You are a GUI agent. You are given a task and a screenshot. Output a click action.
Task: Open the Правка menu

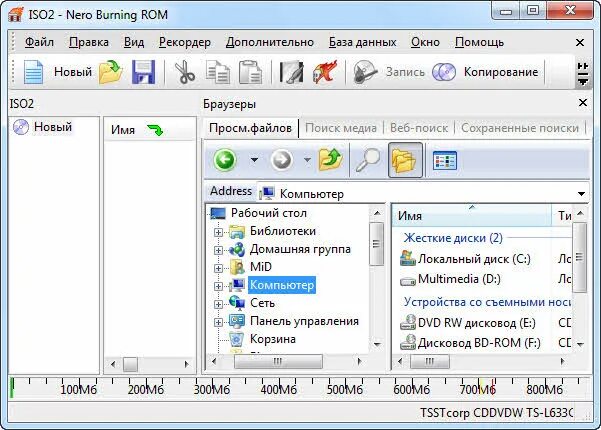pos(89,42)
